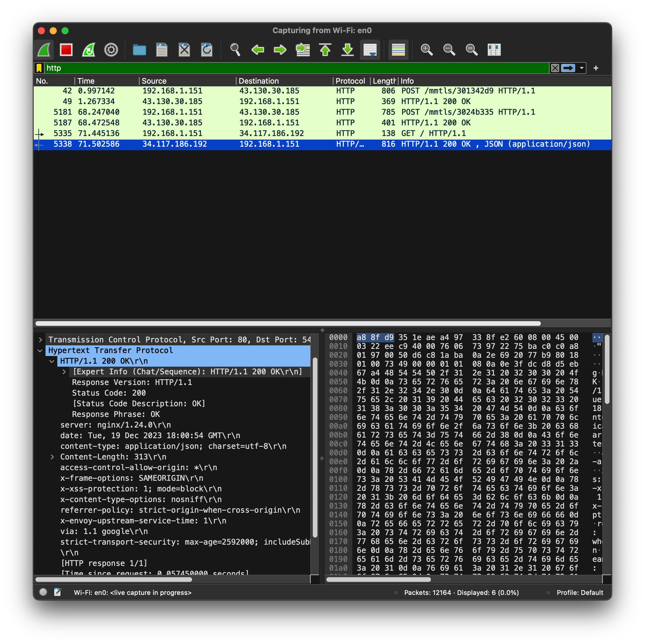This screenshot has height=644, width=645.
Task: Go to the first packet
Action: pyautogui.click(x=325, y=49)
